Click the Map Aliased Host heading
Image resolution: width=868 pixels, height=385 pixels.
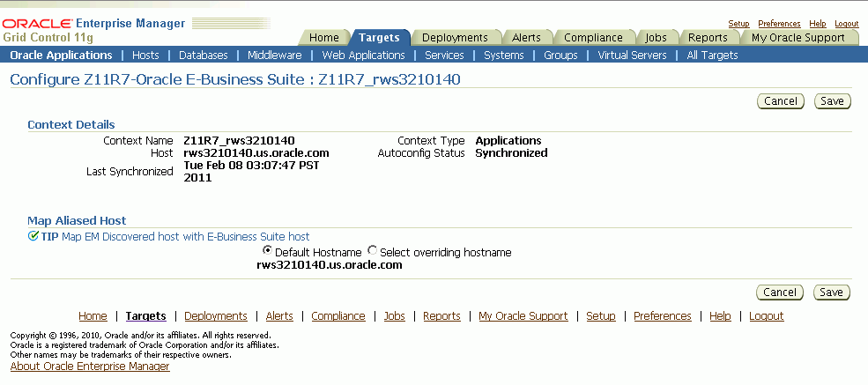click(x=77, y=221)
